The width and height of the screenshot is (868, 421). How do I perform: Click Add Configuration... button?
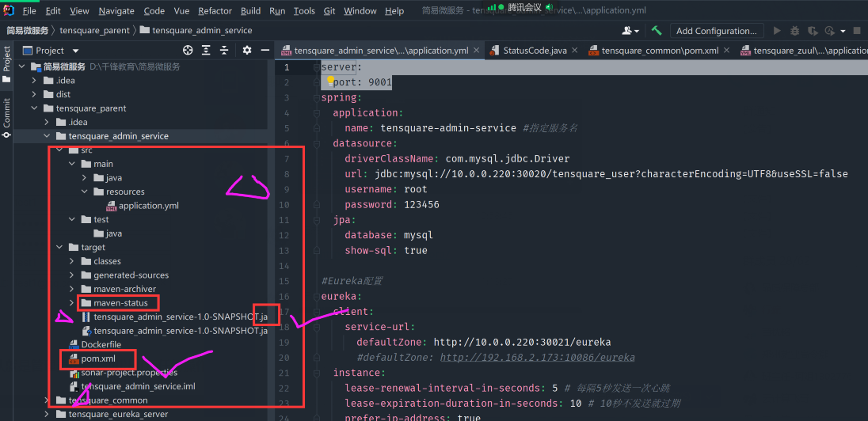(x=716, y=31)
